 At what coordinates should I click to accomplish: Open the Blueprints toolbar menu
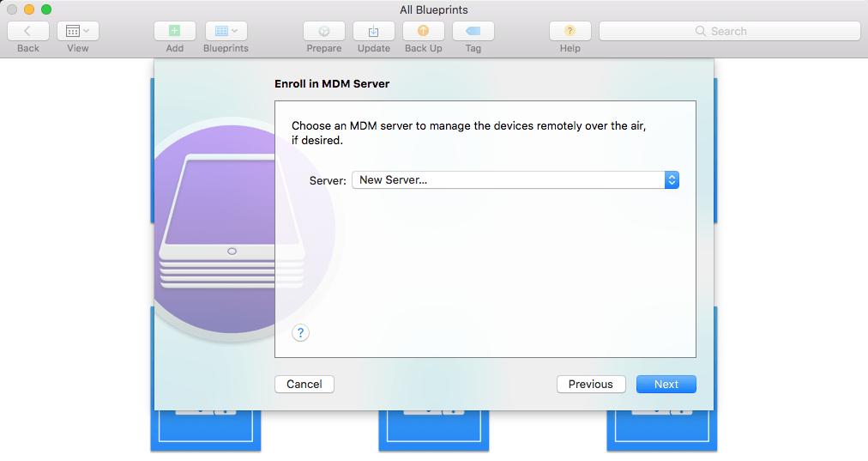coord(226,31)
